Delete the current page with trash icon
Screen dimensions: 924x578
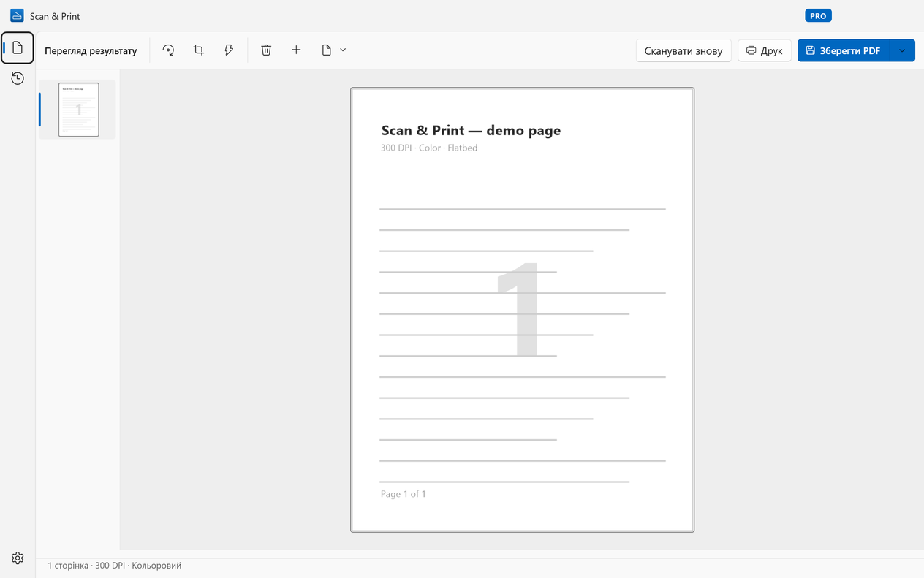pos(266,50)
